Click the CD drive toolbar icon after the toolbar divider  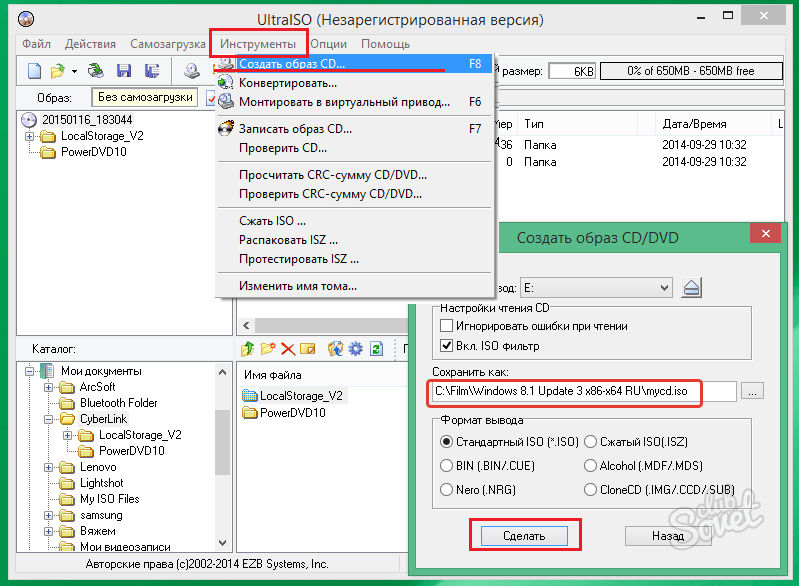tap(192, 71)
